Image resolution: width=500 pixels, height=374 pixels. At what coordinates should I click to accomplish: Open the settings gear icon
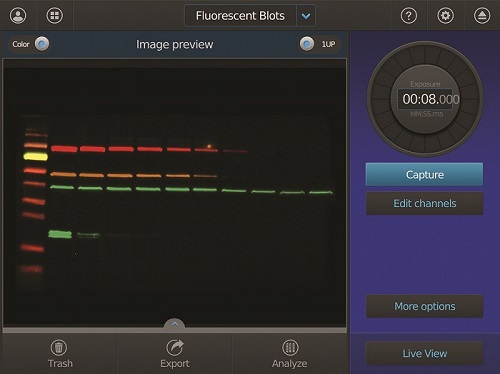pyautogui.click(x=446, y=15)
